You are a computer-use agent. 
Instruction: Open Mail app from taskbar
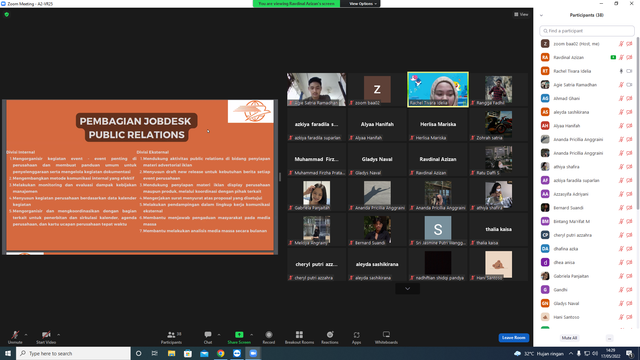click(204, 353)
